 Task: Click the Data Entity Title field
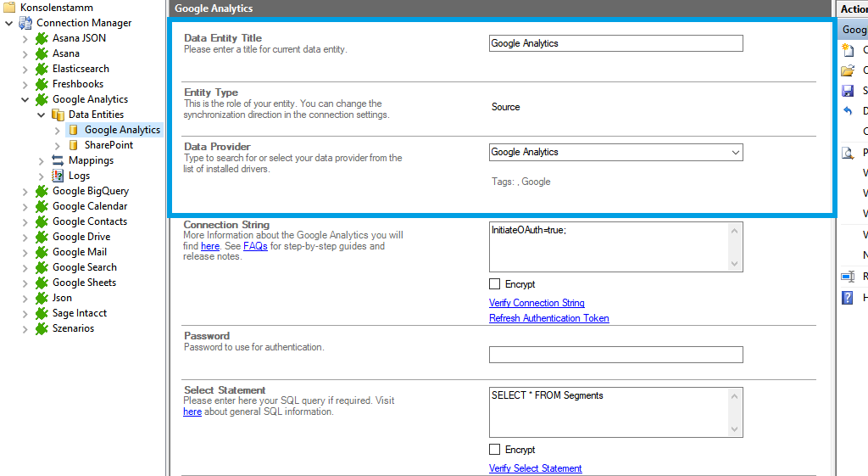point(615,43)
